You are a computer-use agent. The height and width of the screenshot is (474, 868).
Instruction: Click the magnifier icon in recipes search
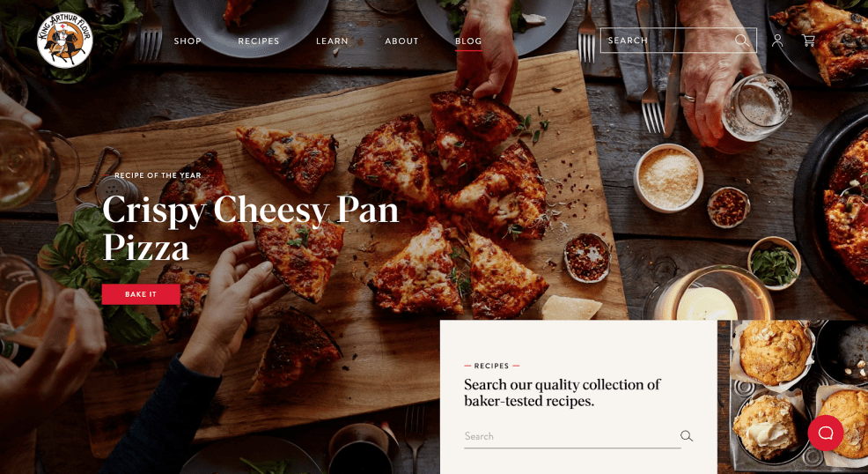pyautogui.click(x=687, y=436)
